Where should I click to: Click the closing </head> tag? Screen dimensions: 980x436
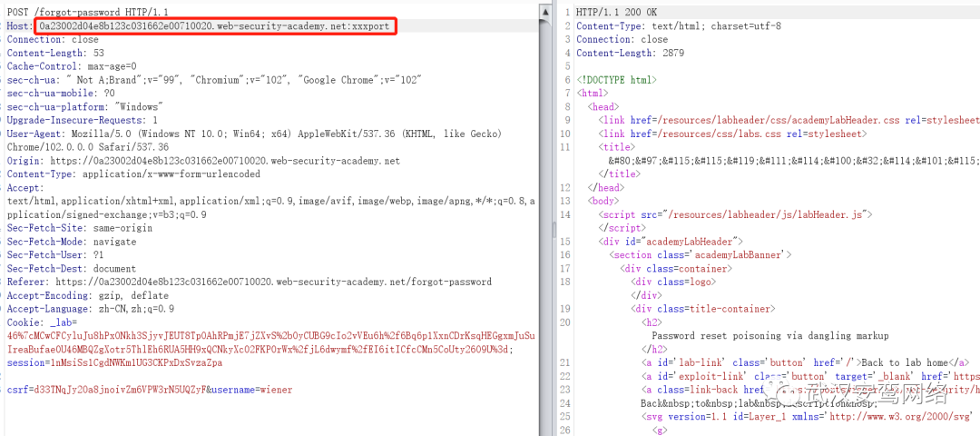coord(605,188)
